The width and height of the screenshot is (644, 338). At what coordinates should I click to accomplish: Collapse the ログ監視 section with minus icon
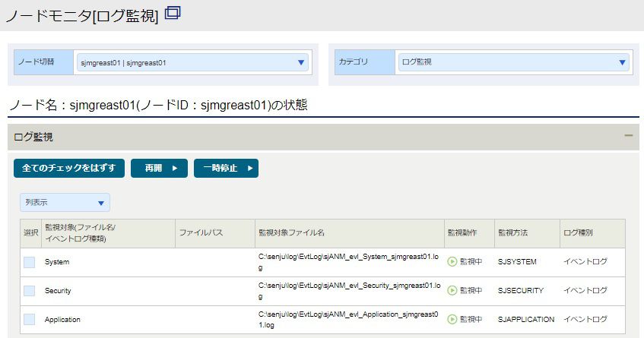[628, 136]
